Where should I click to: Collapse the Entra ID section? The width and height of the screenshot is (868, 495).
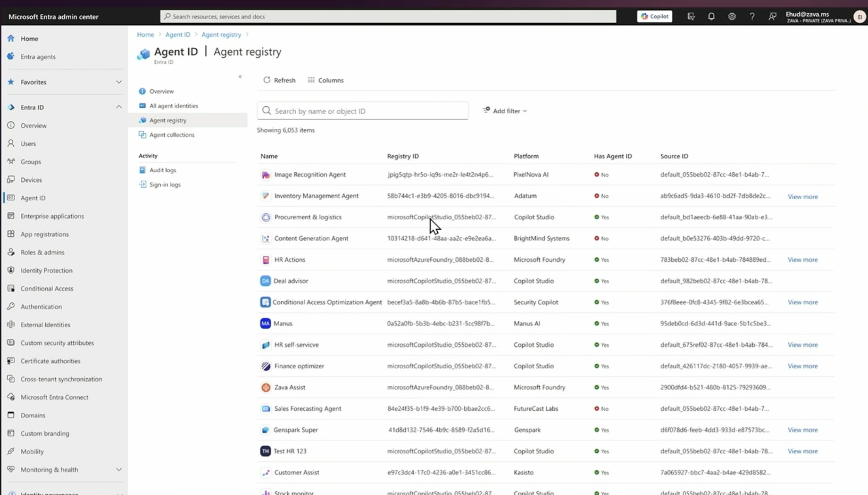tap(119, 107)
